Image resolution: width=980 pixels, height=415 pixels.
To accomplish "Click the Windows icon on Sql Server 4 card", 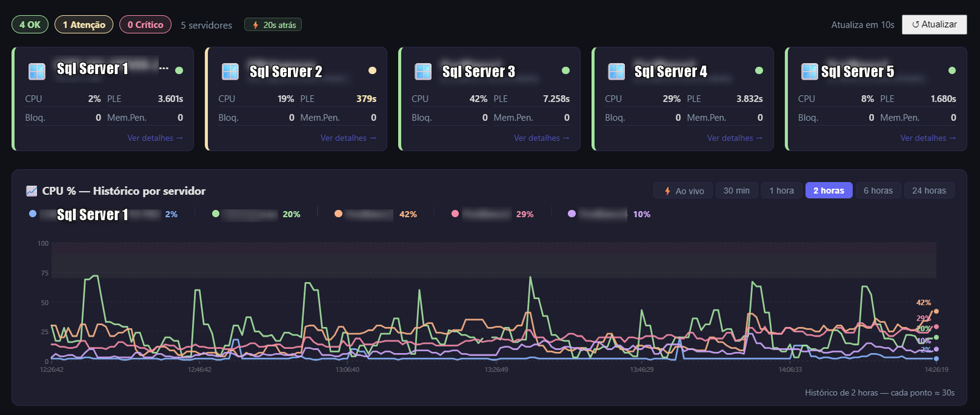I will tap(617, 72).
